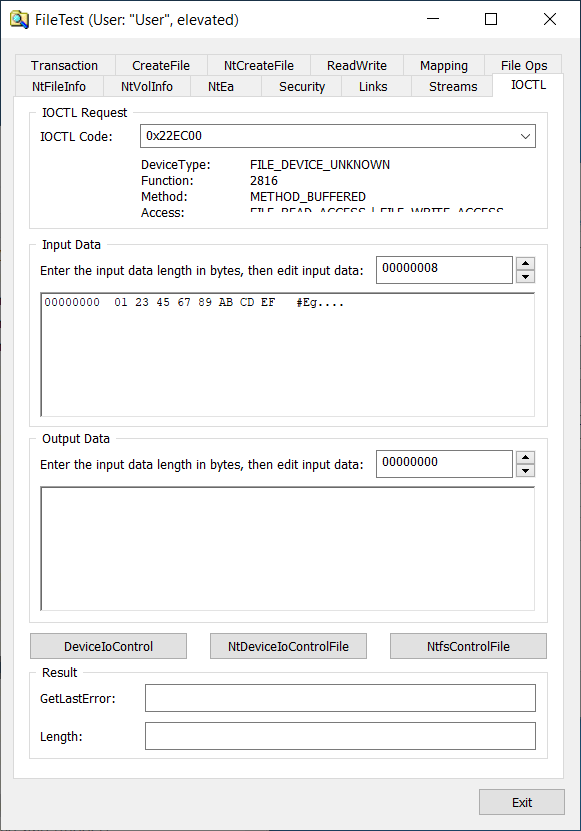Viewport: 581px width, 831px height.
Task: Select the Security tab
Action: pyautogui.click(x=302, y=86)
